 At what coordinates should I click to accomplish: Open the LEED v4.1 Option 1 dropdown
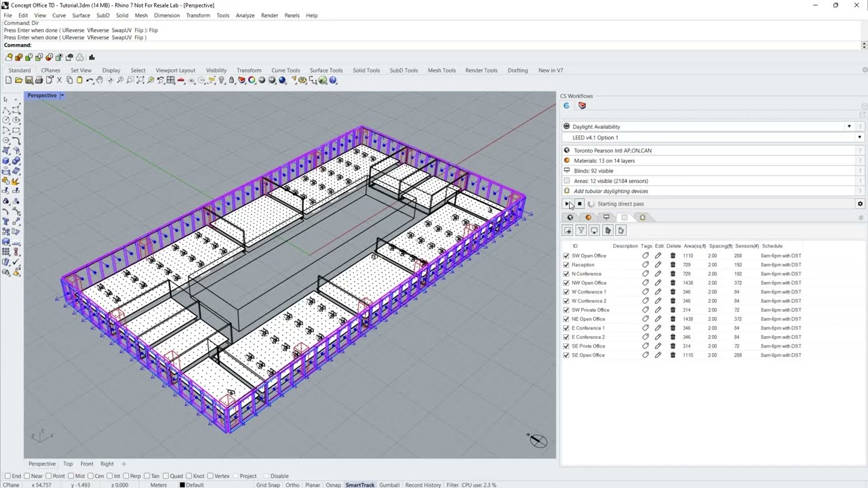click(859, 138)
